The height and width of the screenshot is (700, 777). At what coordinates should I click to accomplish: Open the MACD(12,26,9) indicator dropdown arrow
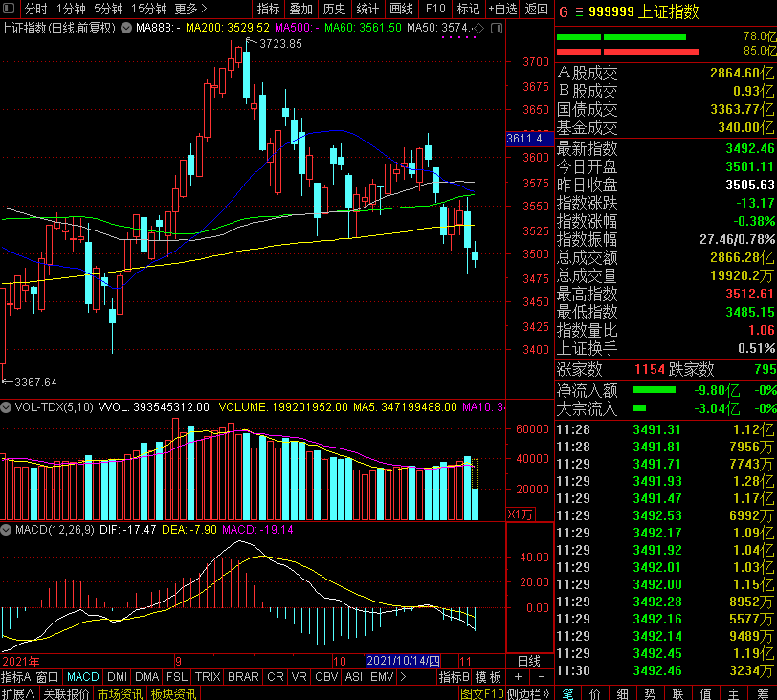[6, 530]
